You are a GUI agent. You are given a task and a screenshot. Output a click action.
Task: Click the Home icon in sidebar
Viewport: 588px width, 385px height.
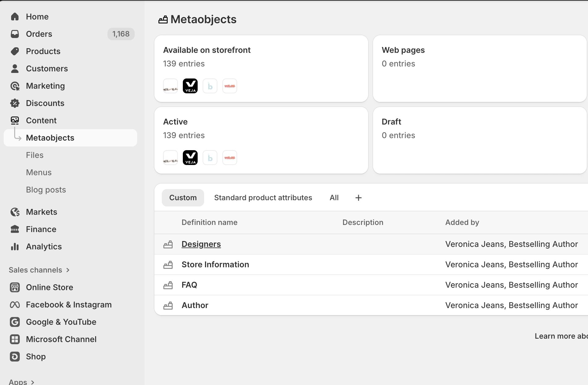point(15,17)
